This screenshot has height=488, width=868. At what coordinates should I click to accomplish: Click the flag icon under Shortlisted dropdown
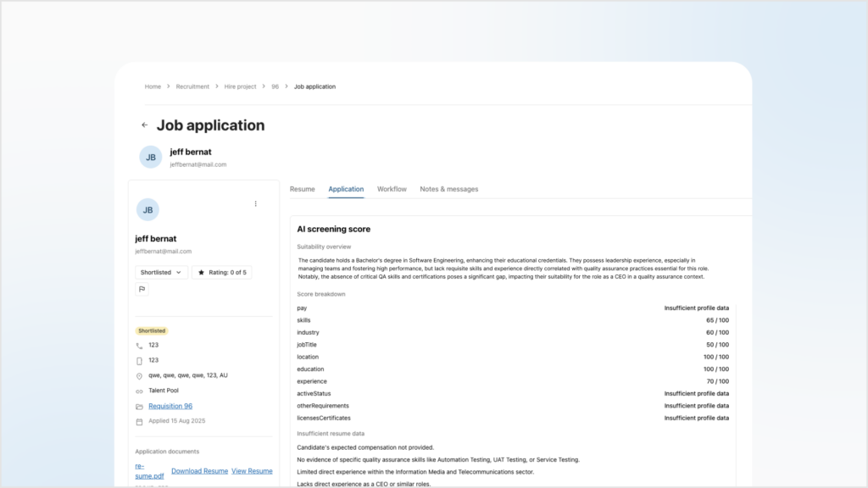(x=142, y=289)
